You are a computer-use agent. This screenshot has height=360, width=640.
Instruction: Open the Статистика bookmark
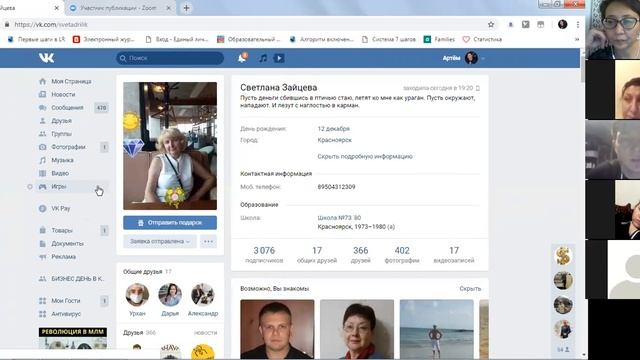pos(482,40)
